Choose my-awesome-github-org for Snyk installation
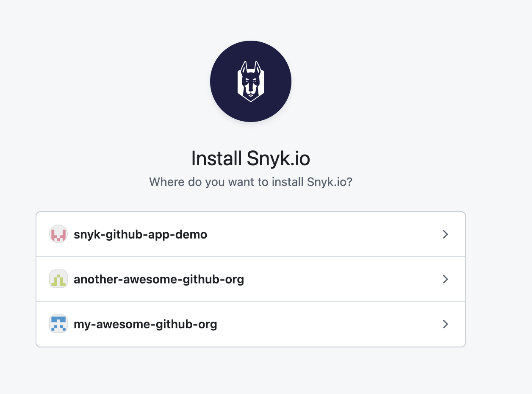The width and height of the screenshot is (532, 394). 145,324
